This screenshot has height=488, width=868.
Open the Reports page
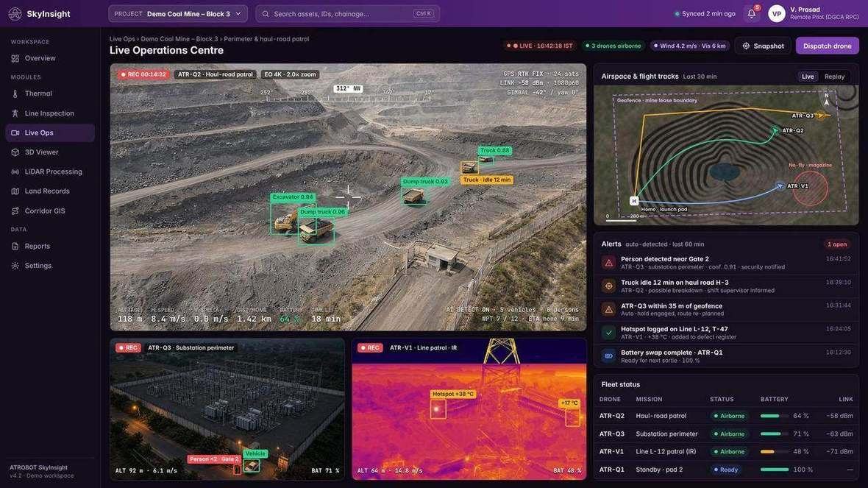coord(50,247)
